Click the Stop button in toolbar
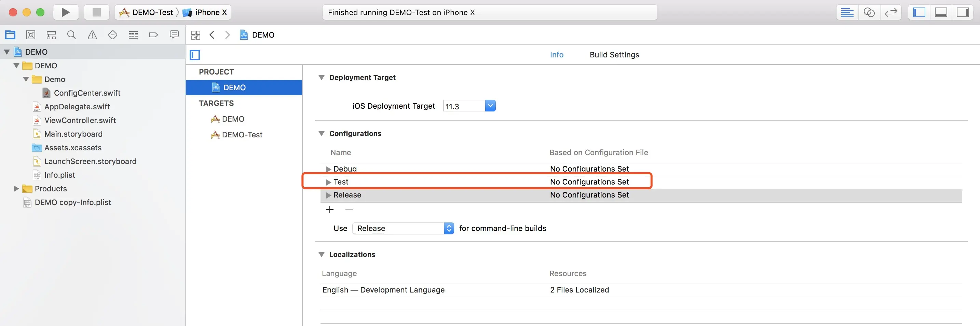This screenshot has width=980, height=326. (97, 13)
